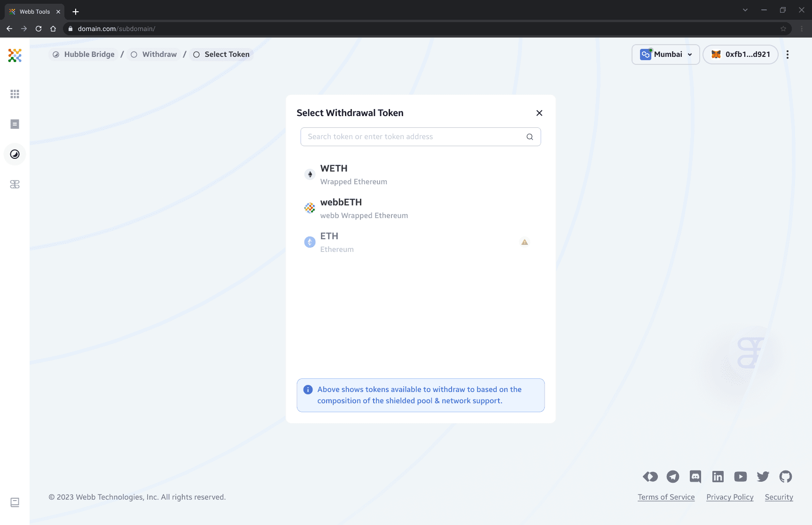The image size is (812, 525).
Task: Open the Twitter social icon
Action: click(763, 477)
